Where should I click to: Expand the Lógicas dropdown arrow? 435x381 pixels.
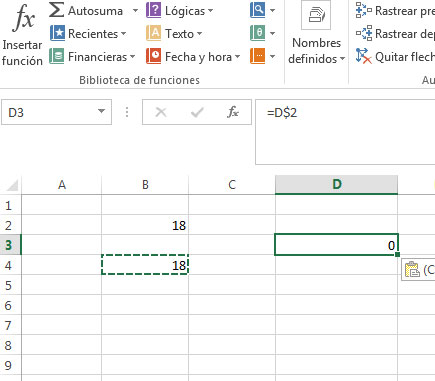tap(210, 11)
